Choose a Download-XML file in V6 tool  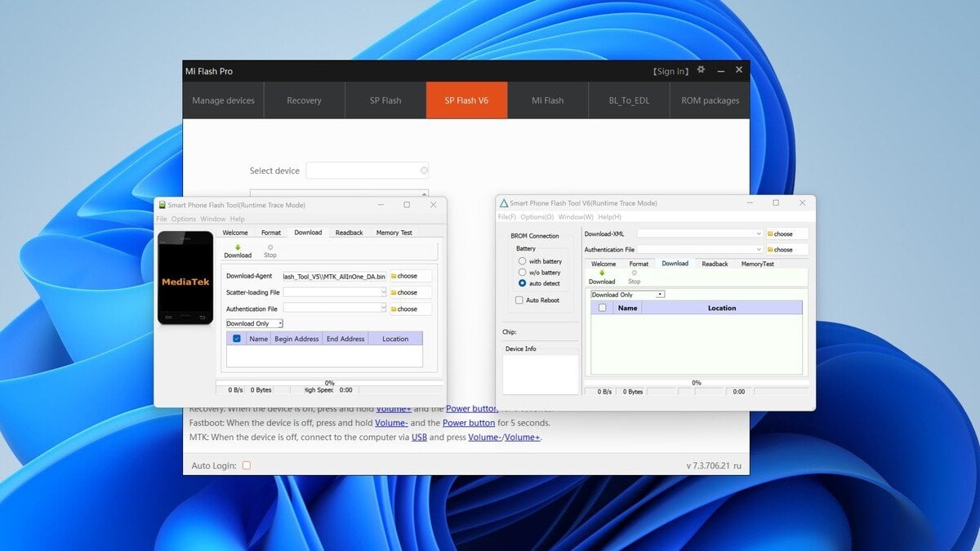(787, 233)
